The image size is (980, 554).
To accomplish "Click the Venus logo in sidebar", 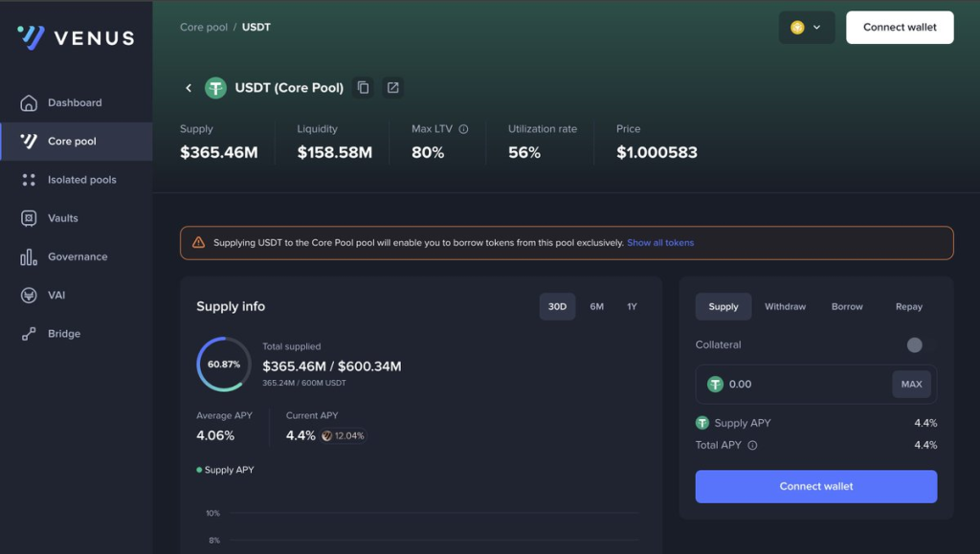I will coord(76,38).
